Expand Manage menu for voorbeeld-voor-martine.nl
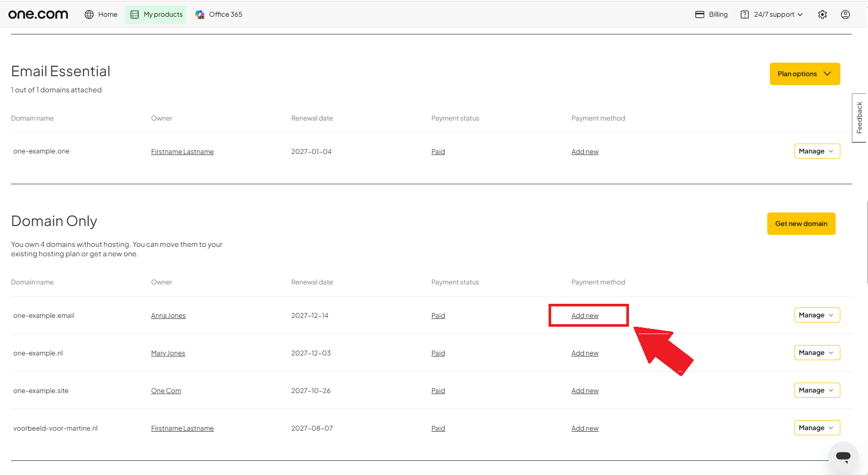 pos(817,428)
